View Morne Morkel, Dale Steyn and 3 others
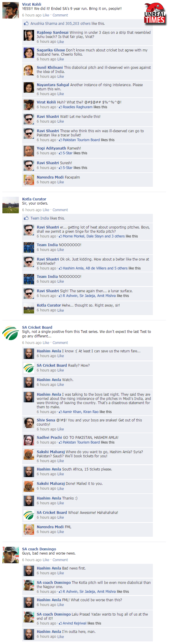Screen dimensions: 169x644 click(94, 236)
